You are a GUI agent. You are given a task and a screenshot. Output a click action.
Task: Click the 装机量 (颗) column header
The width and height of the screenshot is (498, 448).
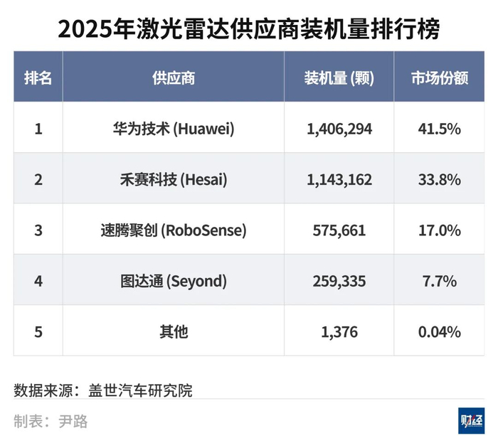tap(339, 78)
